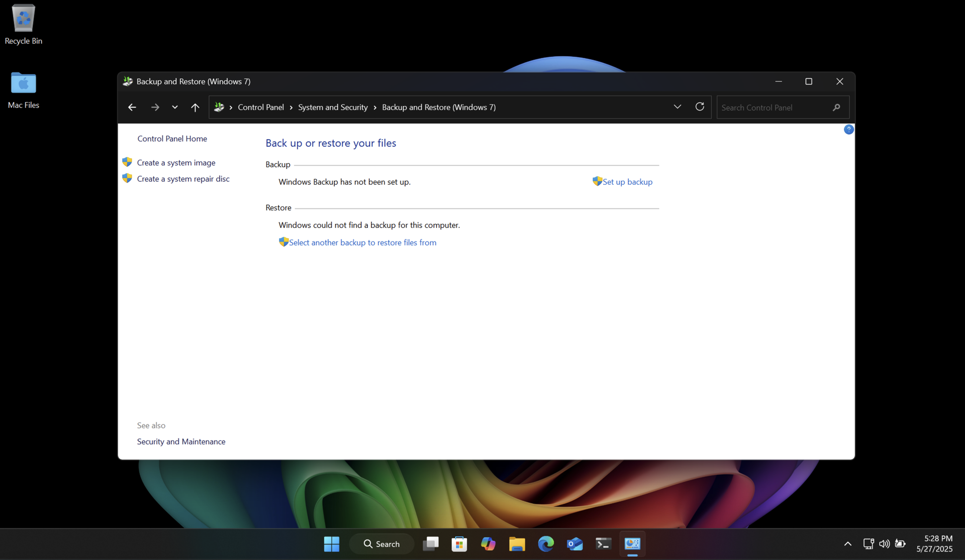Open address bar history dropdown
The width and height of the screenshot is (965, 560).
pyautogui.click(x=677, y=106)
